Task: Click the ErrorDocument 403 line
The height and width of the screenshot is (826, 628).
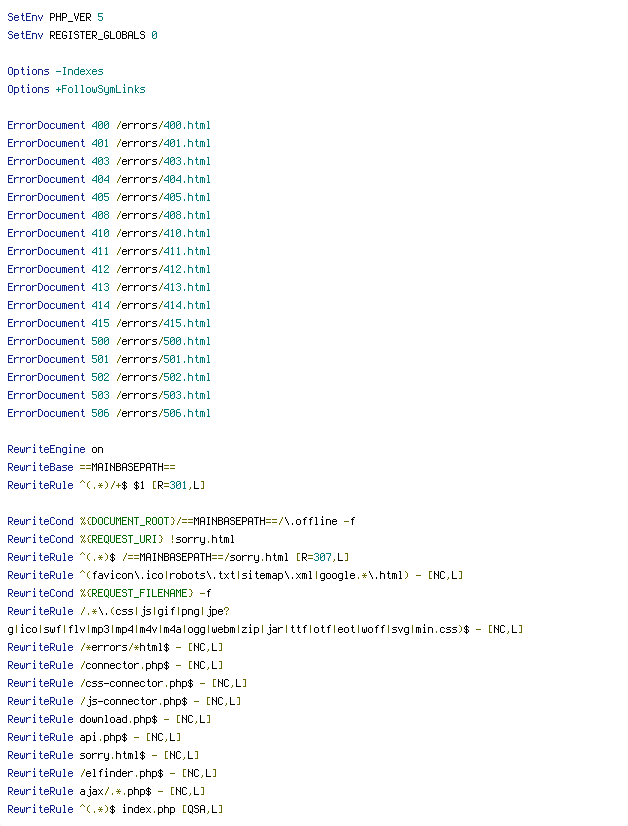Action: pyautogui.click(x=109, y=161)
